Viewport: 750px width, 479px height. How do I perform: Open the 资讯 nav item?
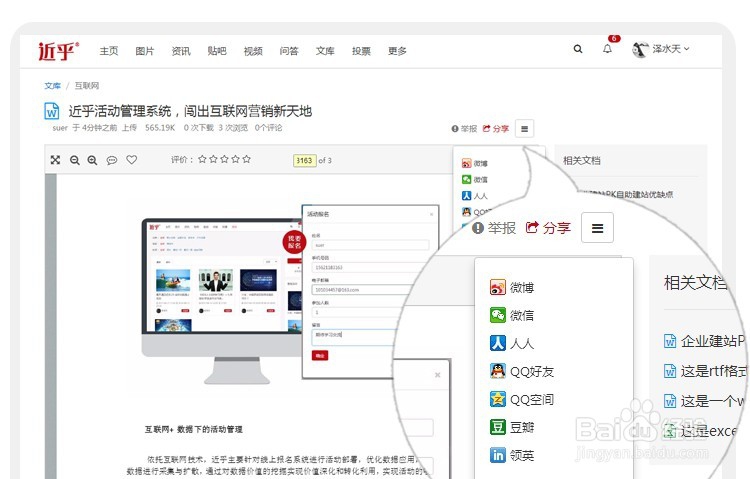[x=181, y=51]
